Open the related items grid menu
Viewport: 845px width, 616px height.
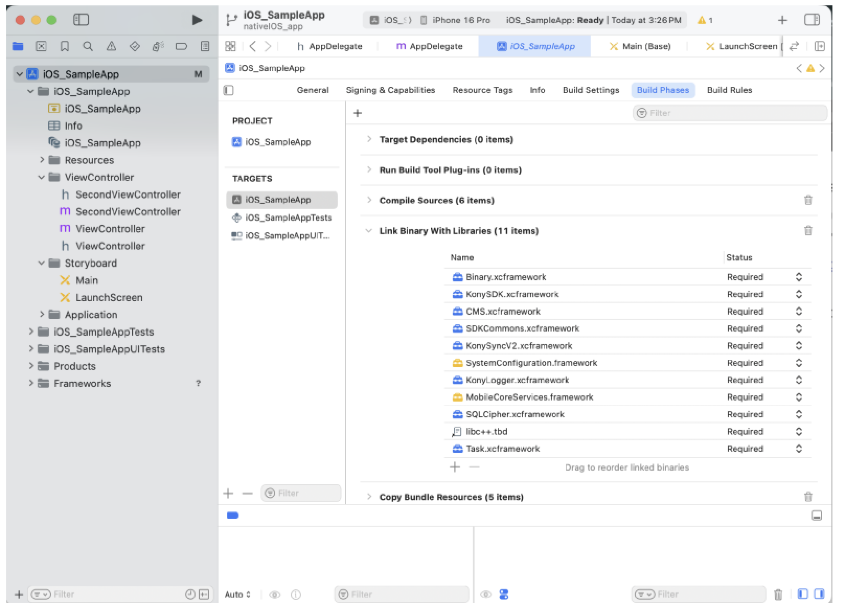click(x=230, y=46)
